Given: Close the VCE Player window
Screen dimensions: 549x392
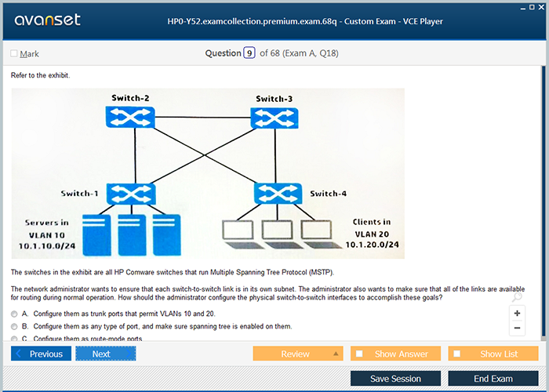Looking at the screenshot, I should 542,6.
